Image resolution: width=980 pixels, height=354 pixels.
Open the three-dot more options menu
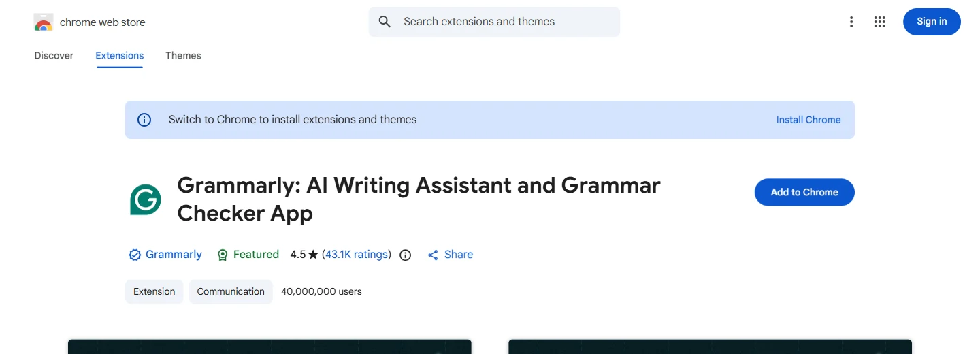click(x=851, y=22)
